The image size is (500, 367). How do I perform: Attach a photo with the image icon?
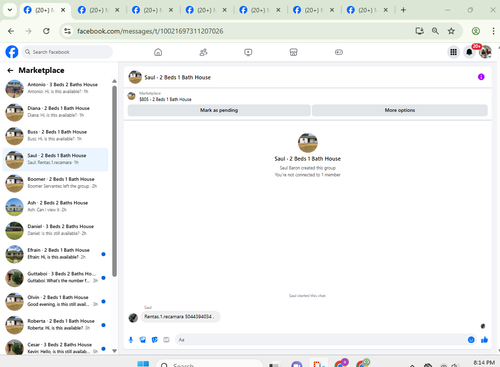coord(143,340)
